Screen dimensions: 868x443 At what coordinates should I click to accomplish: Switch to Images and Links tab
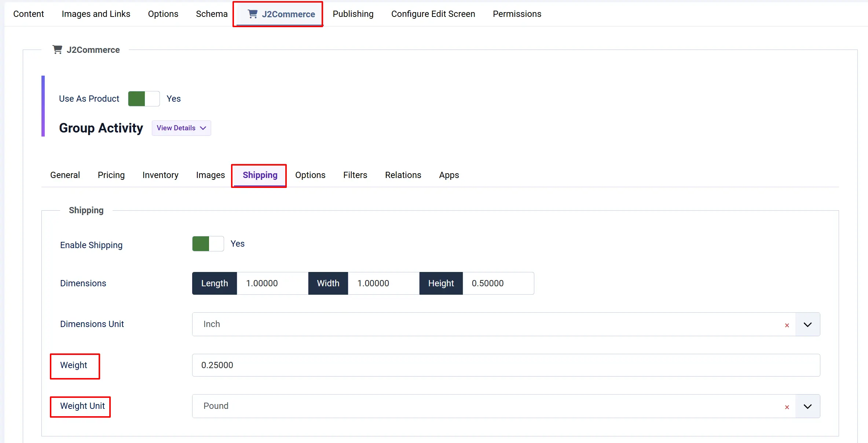pos(96,14)
